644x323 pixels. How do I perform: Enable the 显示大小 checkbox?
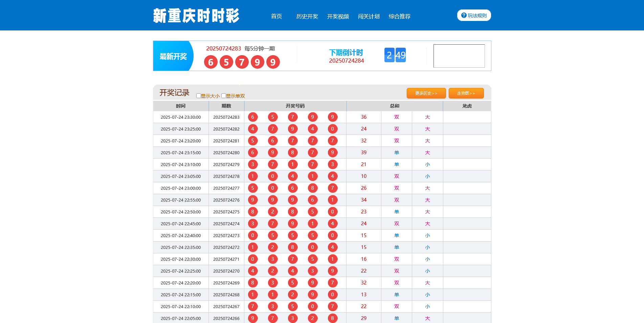[x=199, y=96]
